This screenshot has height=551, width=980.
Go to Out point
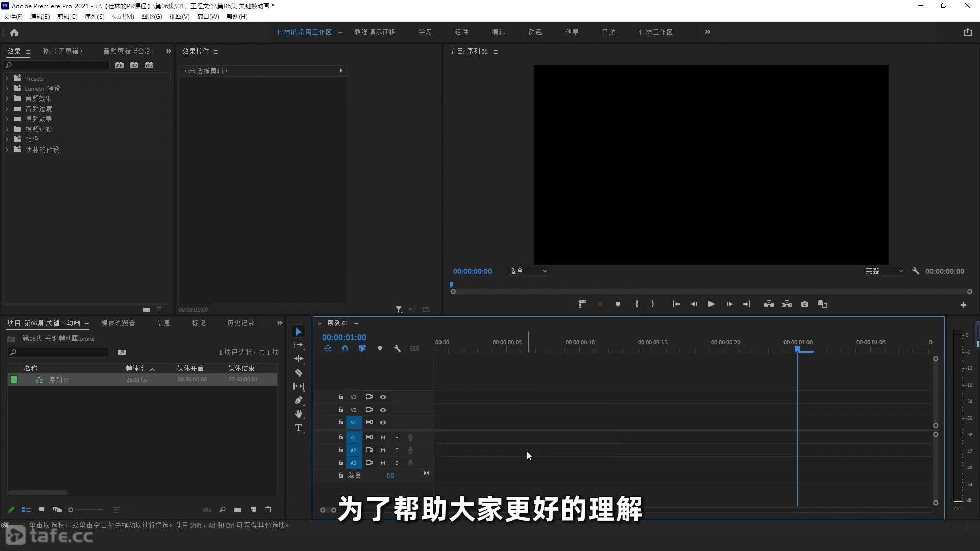[x=747, y=304]
